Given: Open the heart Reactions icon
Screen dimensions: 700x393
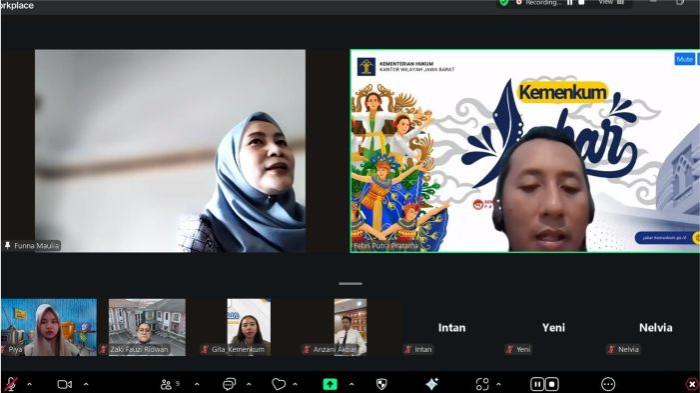Looking at the screenshot, I should click(279, 384).
